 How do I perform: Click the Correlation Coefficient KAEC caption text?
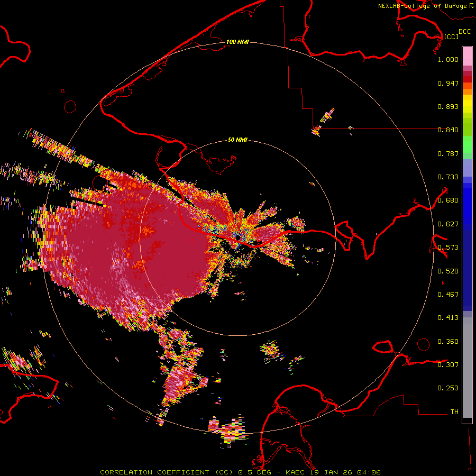pos(240,472)
